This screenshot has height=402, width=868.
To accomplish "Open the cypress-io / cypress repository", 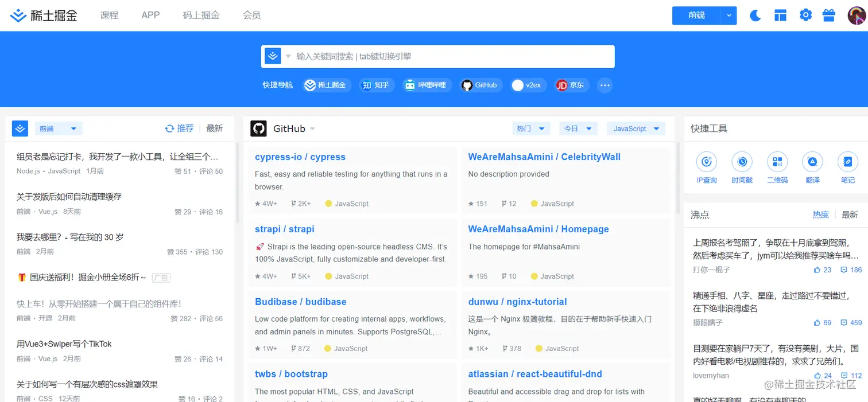I will pyautogui.click(x=300, y=157).
